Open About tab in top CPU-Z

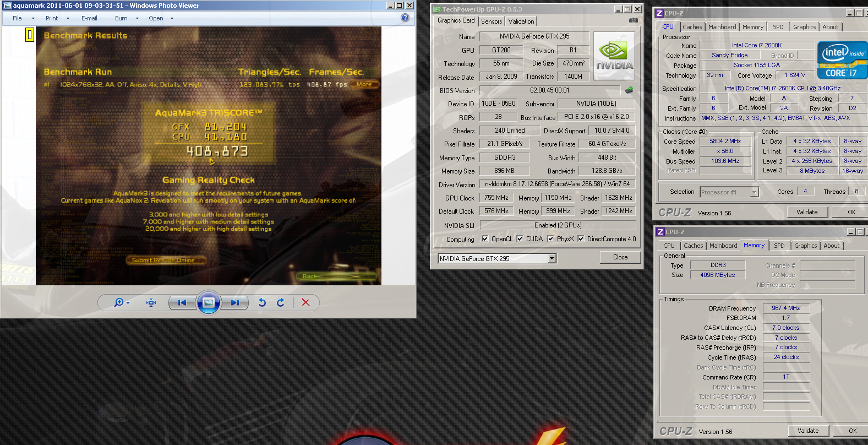click(831, 27)
